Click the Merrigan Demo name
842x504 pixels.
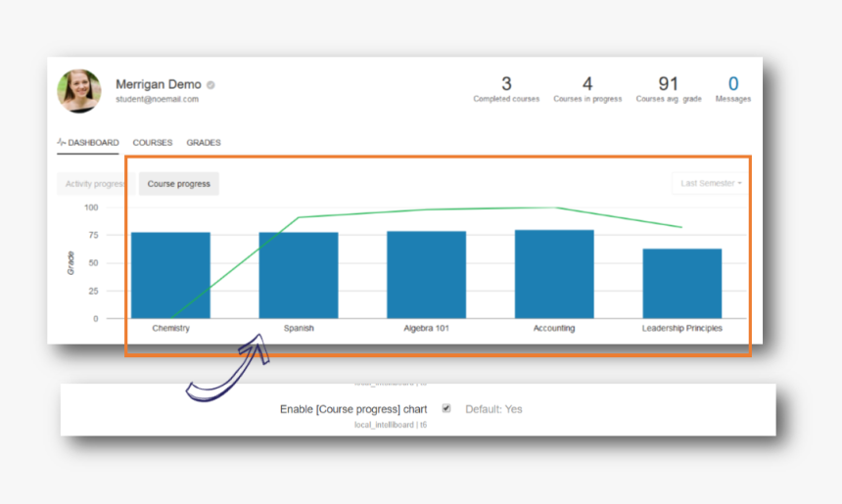click(159, 84)
